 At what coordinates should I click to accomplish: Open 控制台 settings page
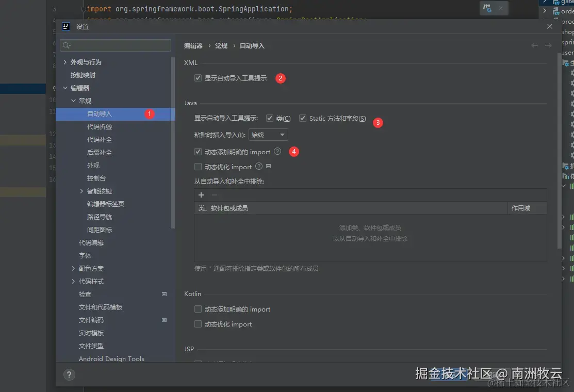click(96, 178)
